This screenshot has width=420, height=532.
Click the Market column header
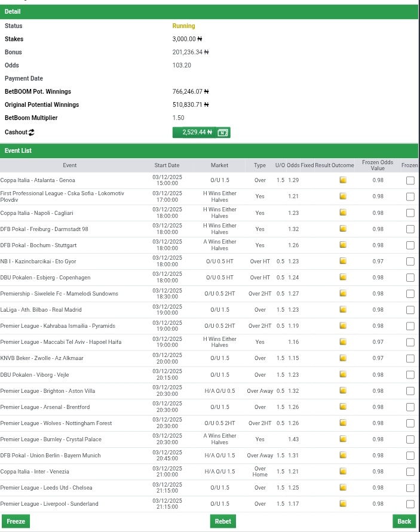tap(219, 165)
